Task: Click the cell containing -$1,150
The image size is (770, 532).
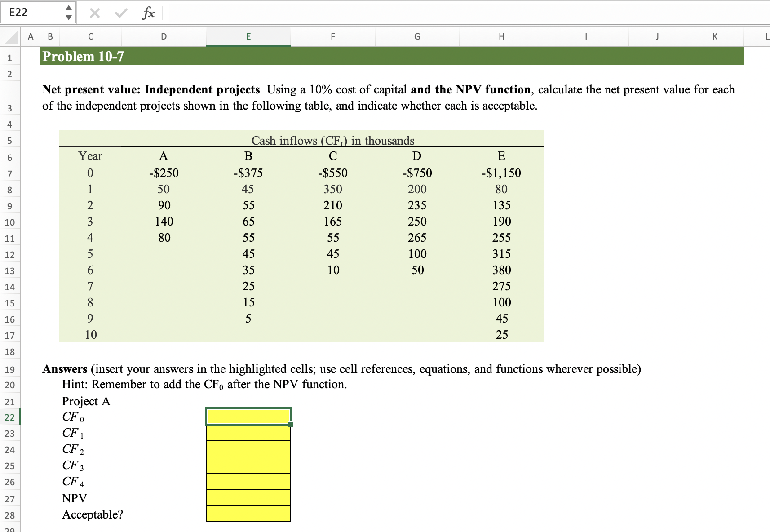Action: click(x=501, y=173)
